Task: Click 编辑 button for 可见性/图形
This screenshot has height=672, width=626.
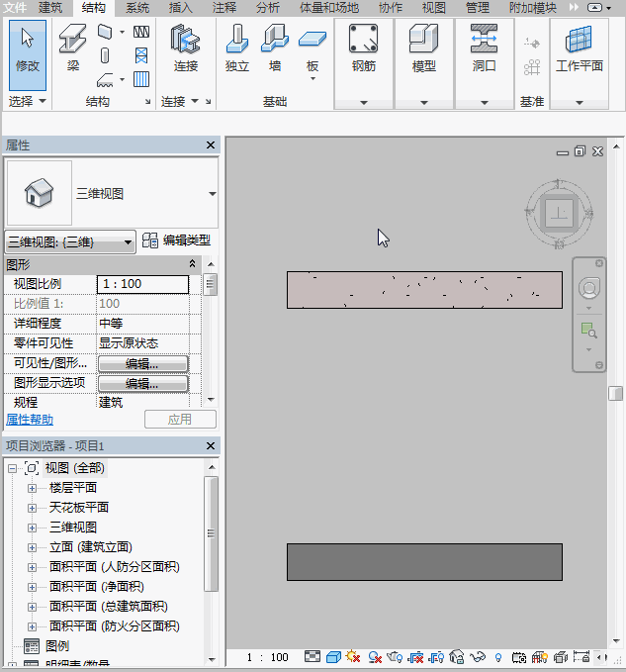Action: (x=143, y=364)
